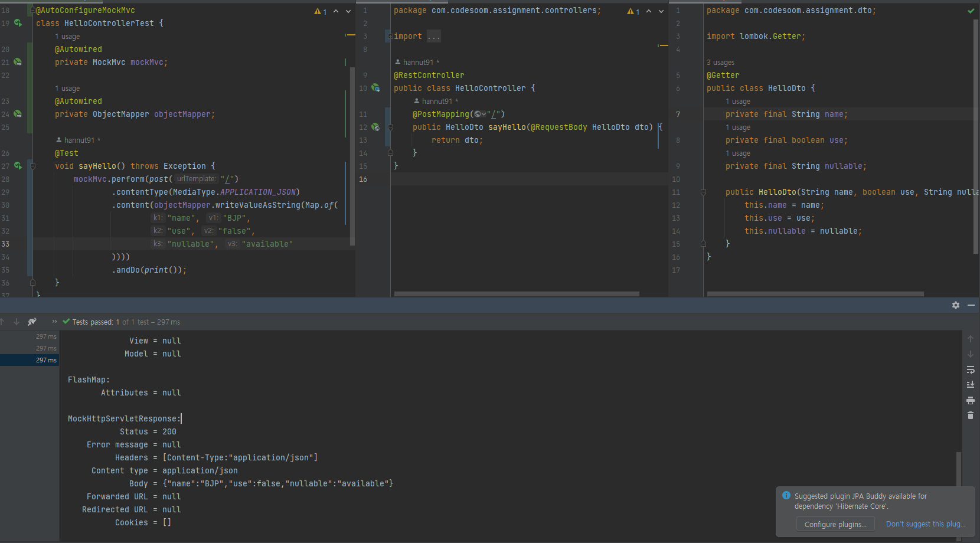Click the @RestController annotation
The width and height of the screenshot is (980, 543).
(429, 76)
